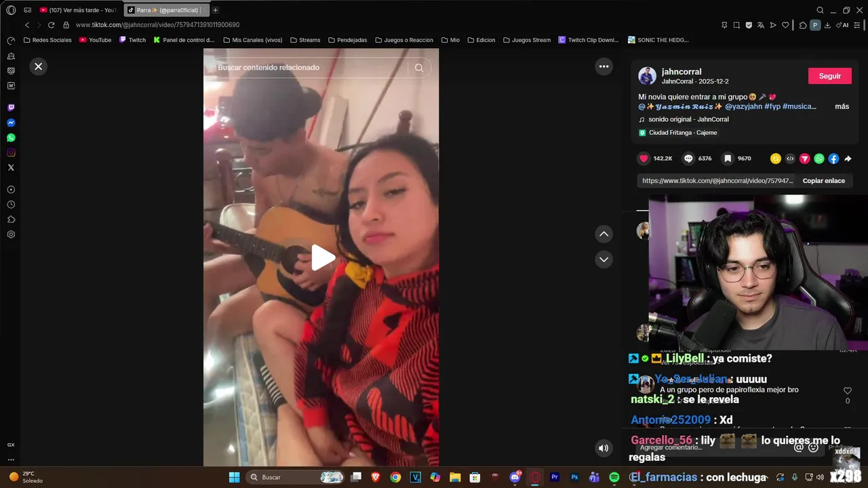Open the jahncorral username link

pos(682,72)
